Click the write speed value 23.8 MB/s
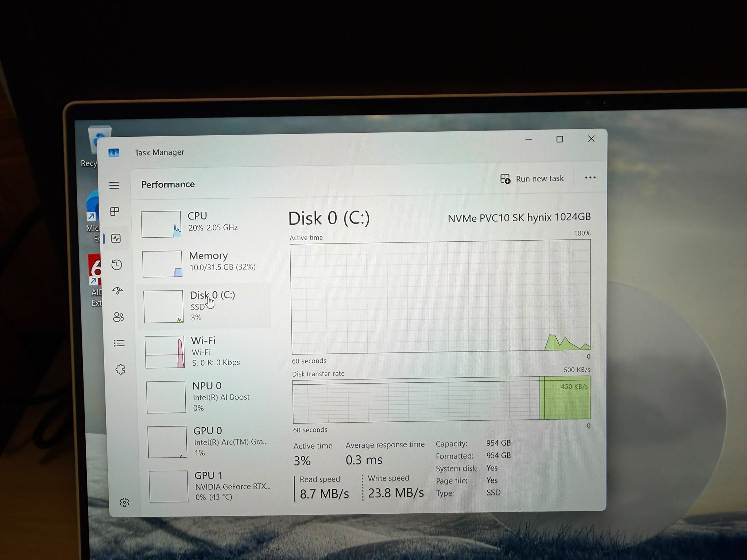The image size is (747, 560). (396, 493)
